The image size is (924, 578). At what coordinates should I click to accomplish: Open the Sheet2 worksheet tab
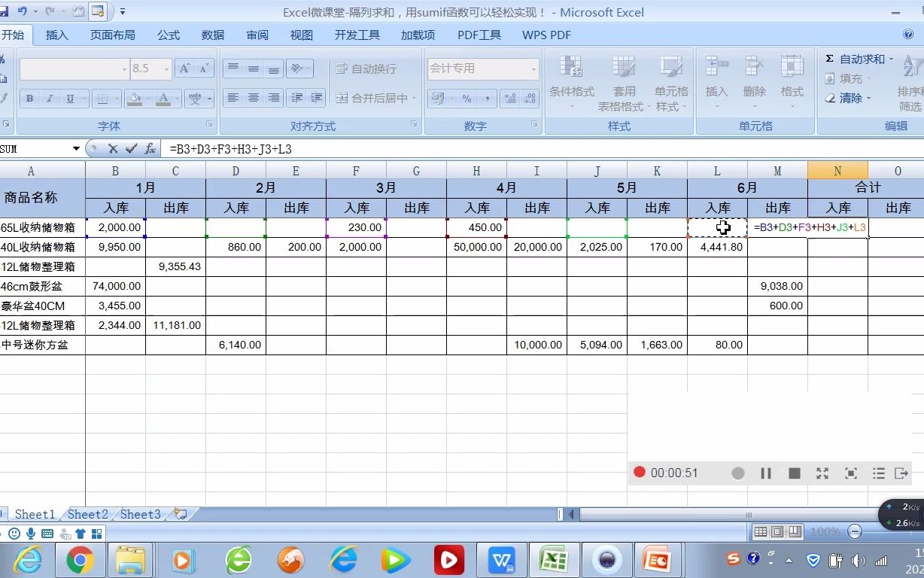click(x=87, y=514)
